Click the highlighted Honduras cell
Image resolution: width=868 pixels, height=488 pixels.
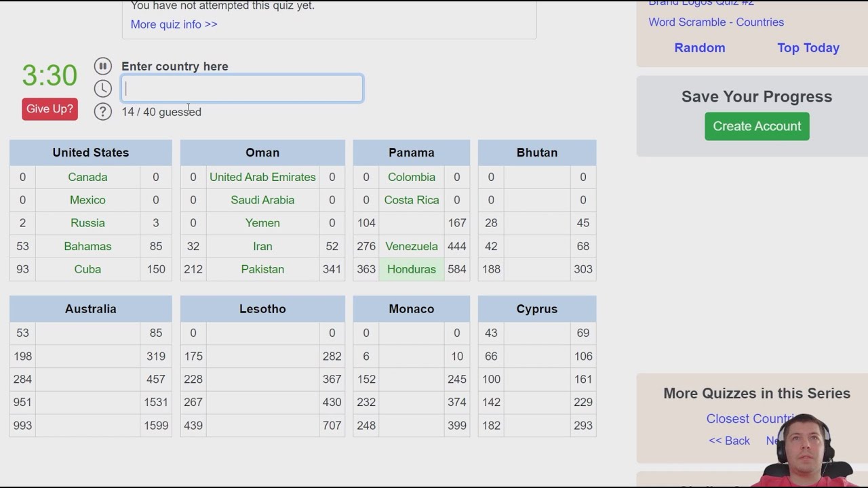pyautogui.click(x=412, y=269)
